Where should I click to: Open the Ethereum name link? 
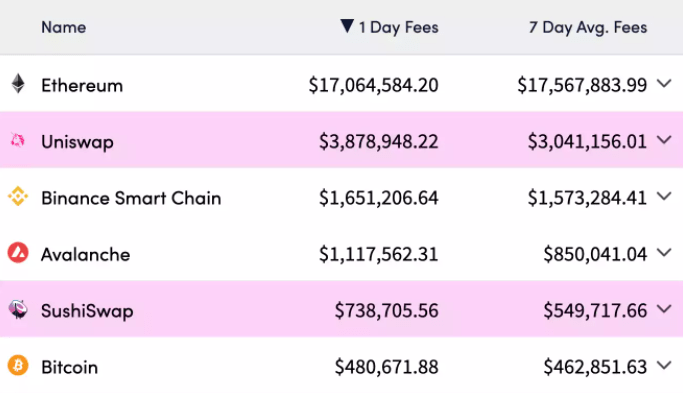tap(82, 85)
